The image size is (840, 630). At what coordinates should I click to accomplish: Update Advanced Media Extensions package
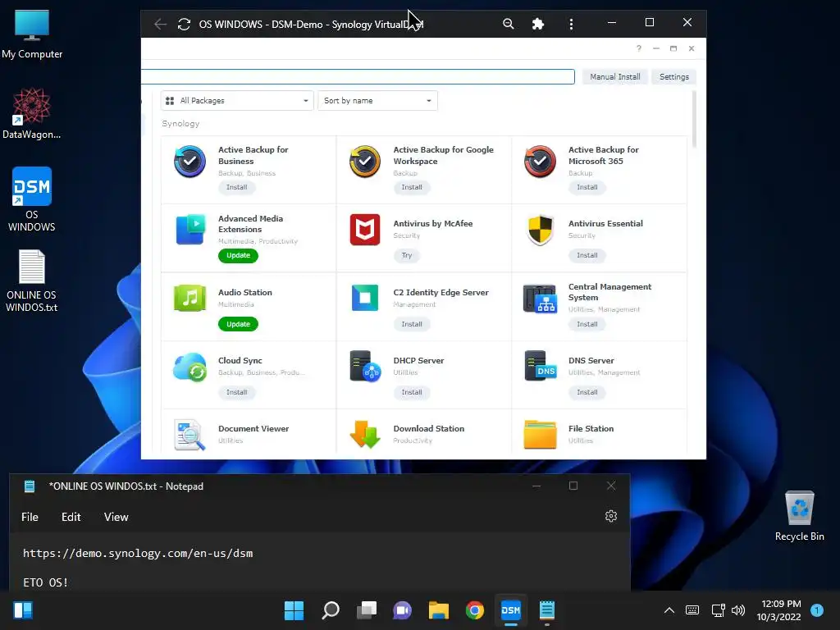click(x=238, y=256)
